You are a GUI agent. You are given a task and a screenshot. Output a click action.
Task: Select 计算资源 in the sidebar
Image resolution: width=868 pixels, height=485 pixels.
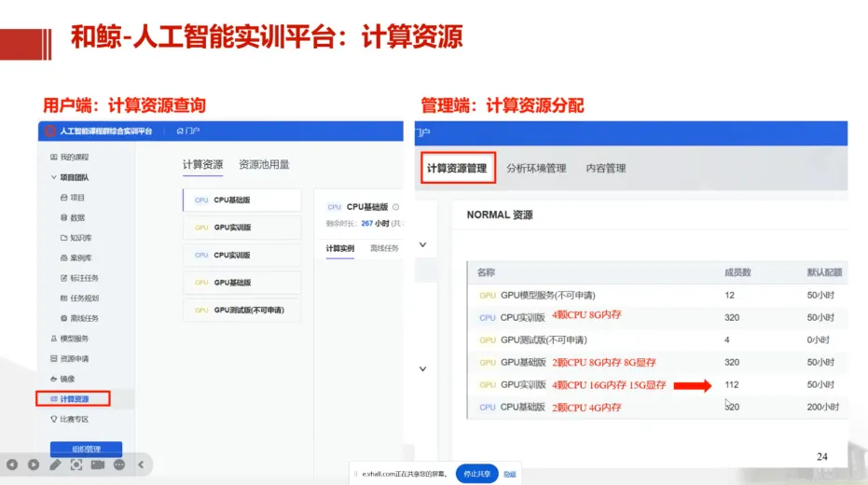[x=73, y=398]
